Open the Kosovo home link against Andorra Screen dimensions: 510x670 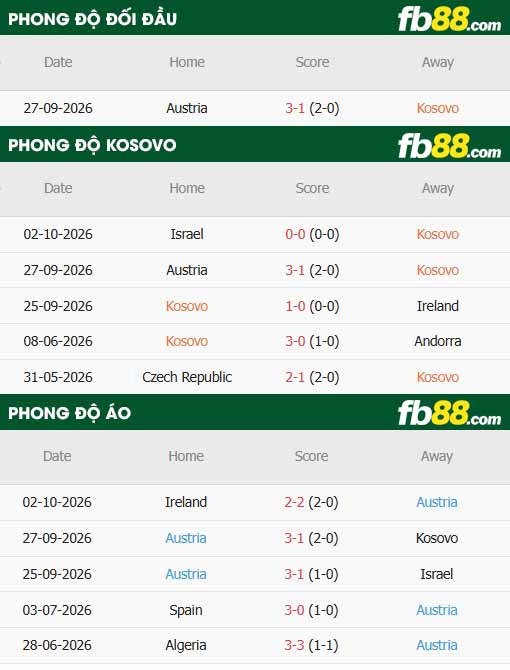pos(187,341)
